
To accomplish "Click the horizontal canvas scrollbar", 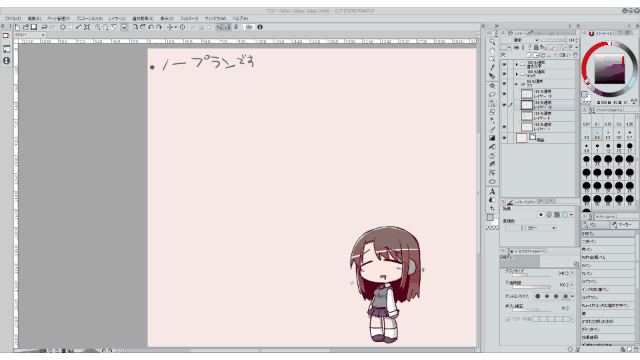I will tap(260, 350).
